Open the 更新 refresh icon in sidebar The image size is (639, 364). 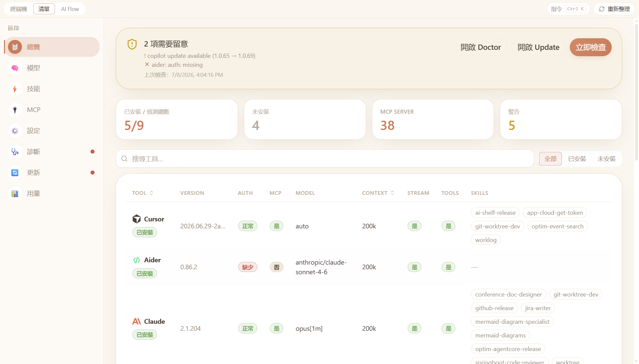pos(15,173)
